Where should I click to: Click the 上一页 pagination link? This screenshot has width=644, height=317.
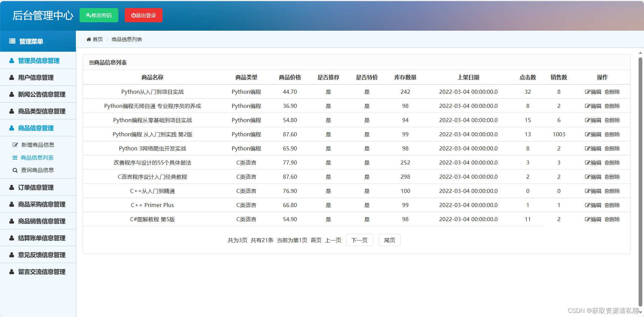click(x=333, y=240)
